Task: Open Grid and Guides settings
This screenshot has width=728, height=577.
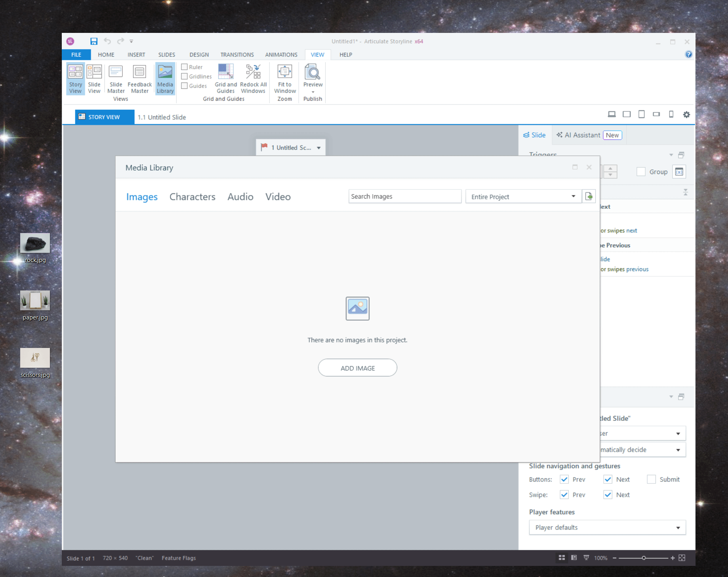Action: point(226,78)
